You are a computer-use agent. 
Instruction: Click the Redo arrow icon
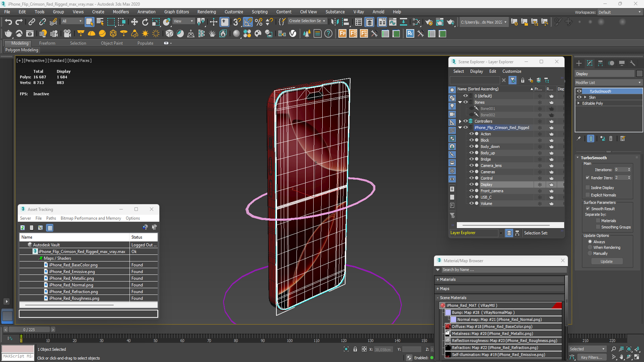pos(19,22)
